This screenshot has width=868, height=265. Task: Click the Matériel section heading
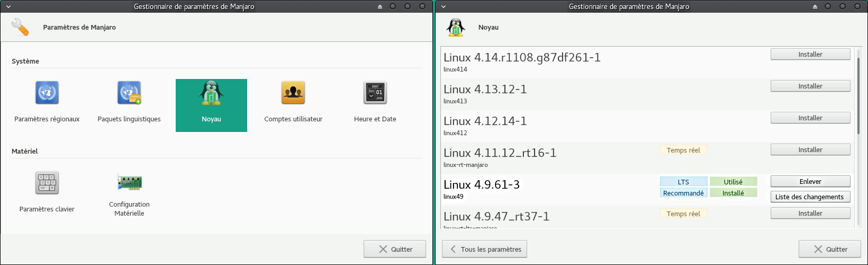(25, 151)
